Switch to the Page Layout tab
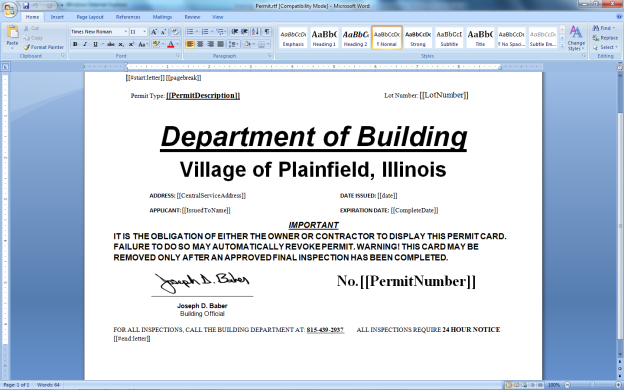The height and width of the screenshot is (390, 624). (90, 17)
